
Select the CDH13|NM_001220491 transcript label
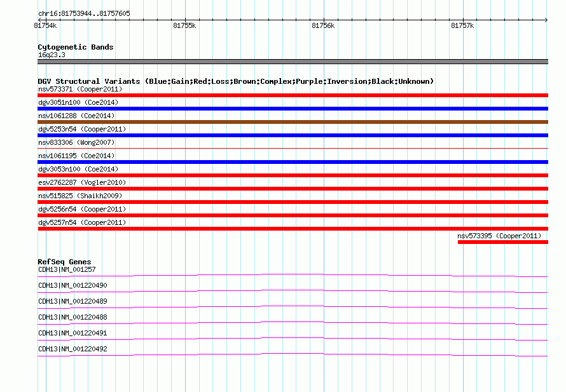coord(72,333)
